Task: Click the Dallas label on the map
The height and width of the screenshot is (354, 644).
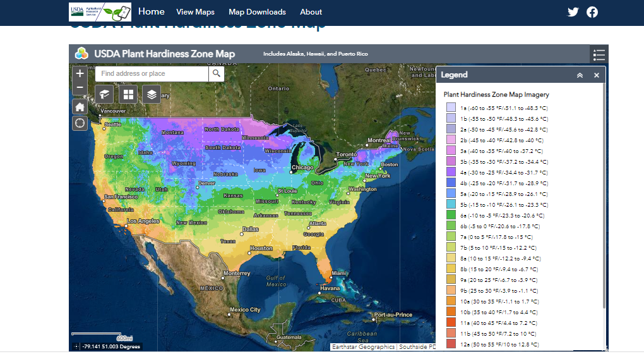Action: coord(251,229)
